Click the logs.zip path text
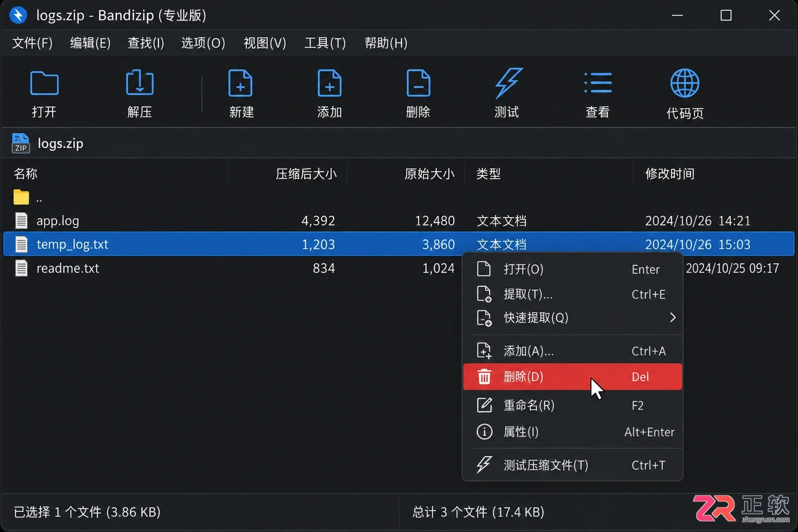 tap(60, 144)
